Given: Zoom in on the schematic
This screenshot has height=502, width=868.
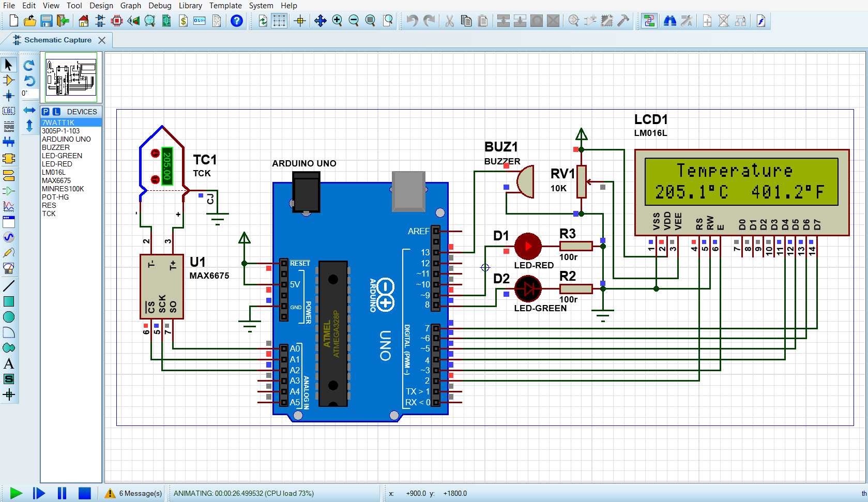Looking at the screenshot, I should [337, 21].
